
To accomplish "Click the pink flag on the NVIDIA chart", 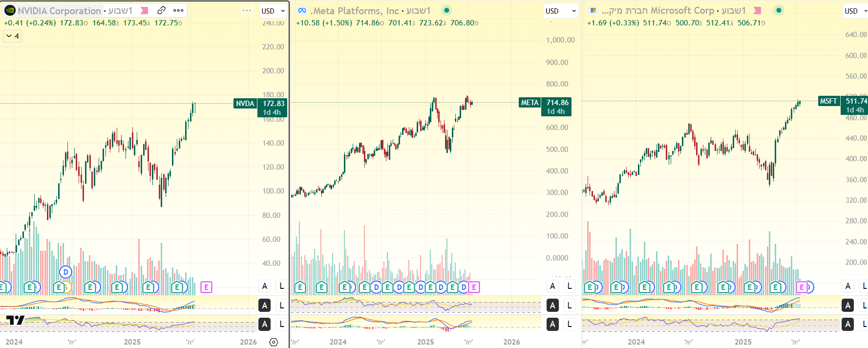I will pos(145,10).
